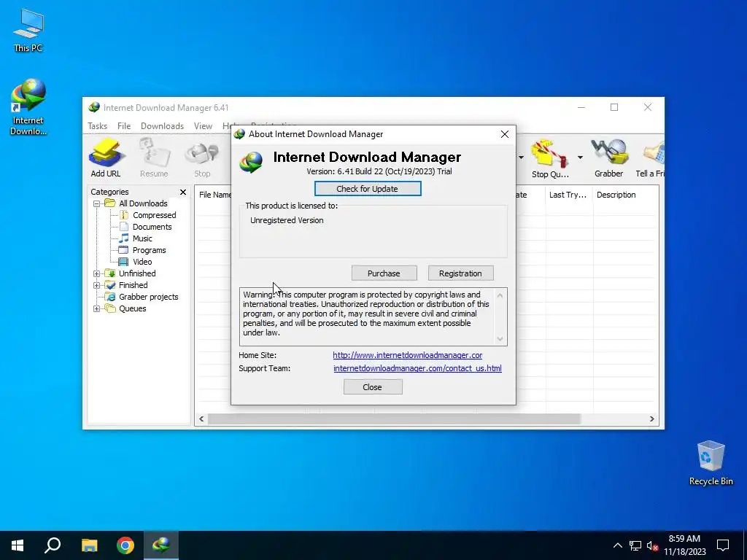Click the horizontal scrollbar thumb
The image size is (747, 560).
pos(394,419)
